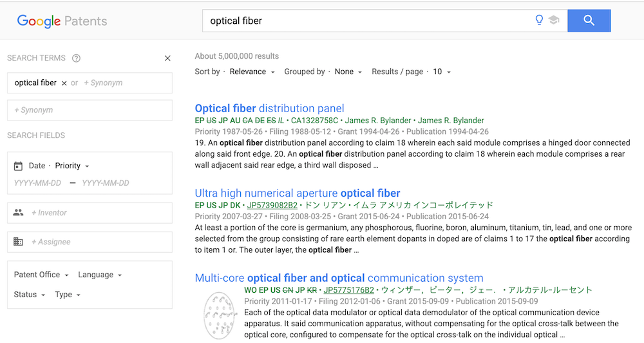The height and width of the screenshot is (343, 644).
Task: Click 'Priority 2007-03-27' date line
Action: click(x=342, y=217)
